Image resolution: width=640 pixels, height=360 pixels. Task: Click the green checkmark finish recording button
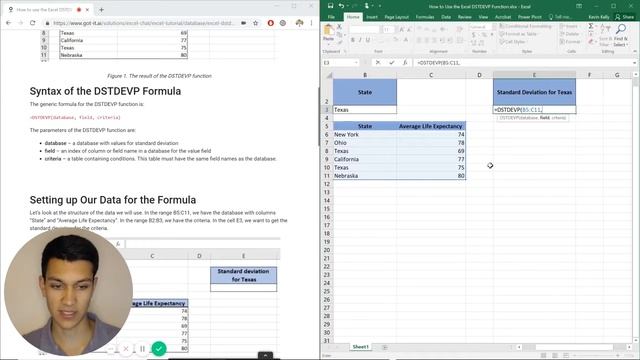(x=159, y=349)
